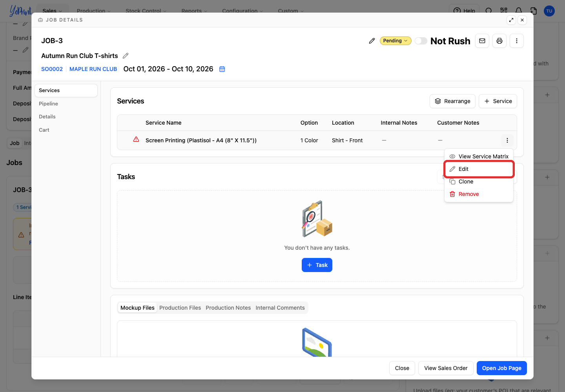Switch to the Pipeline section
Screen dimensions: 565x392
pos(66,103)
